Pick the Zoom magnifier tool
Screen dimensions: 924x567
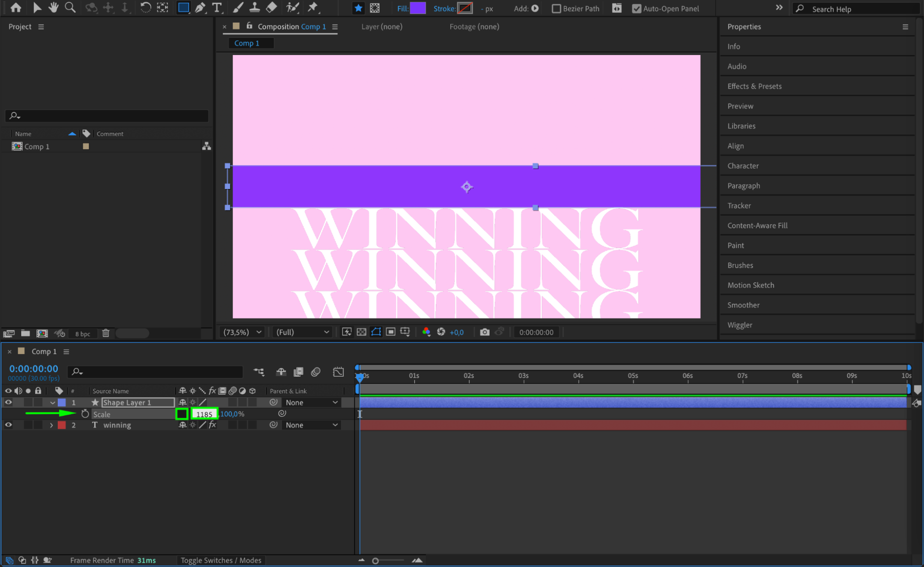(x=70, y=8)
